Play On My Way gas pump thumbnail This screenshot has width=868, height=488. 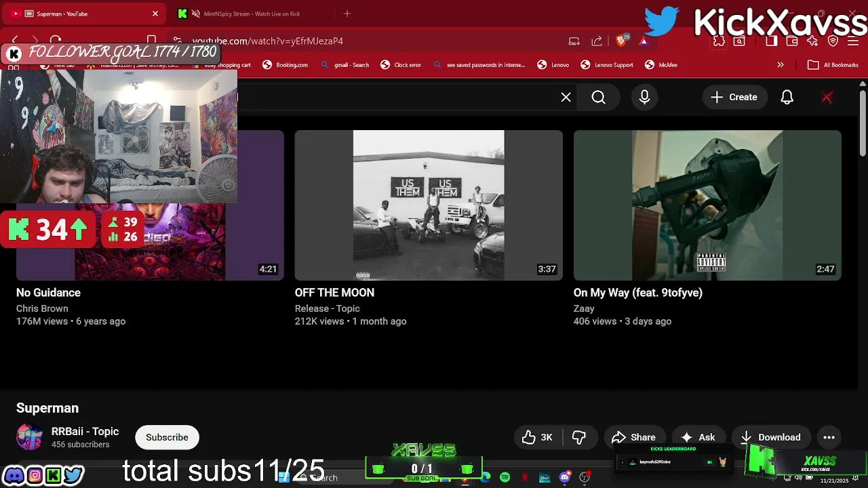[707, 205]
